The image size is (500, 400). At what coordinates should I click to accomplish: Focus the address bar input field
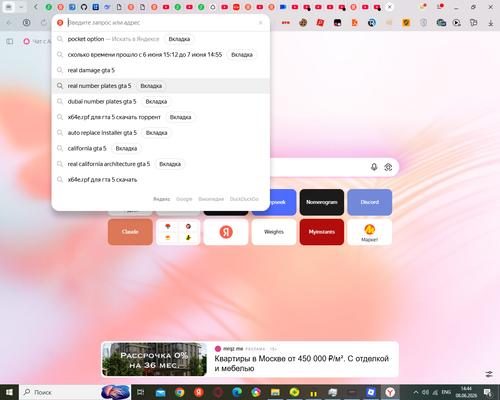162,23
